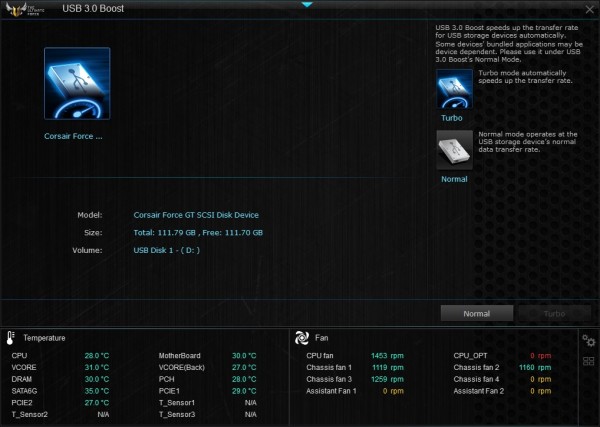Click VCORE(Back) temperature 27.0 °C value
The image size is (600, 427).
tap(244, 367)
